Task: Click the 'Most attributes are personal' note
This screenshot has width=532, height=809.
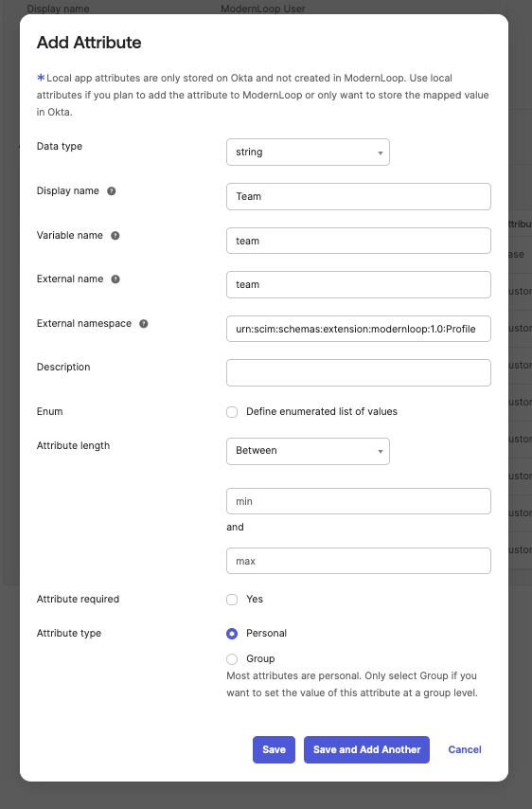Action: coord(352,684)
